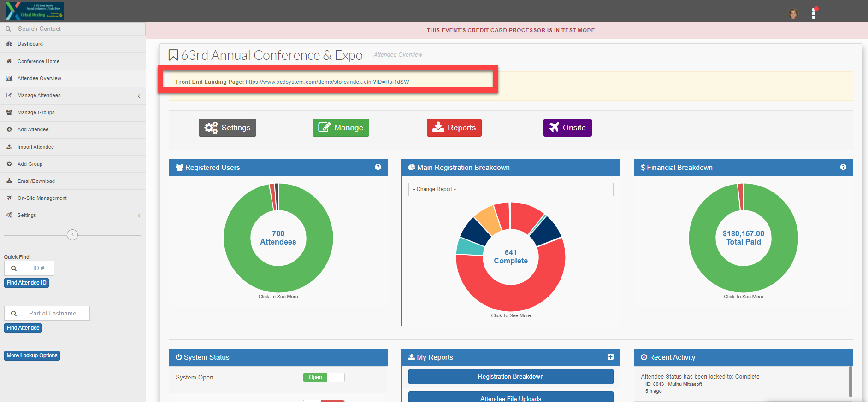This screenshot has height=402, width=868.
Task: Click the plus-circle icon next to Add Attendee
Action: [x=9, y=129]
